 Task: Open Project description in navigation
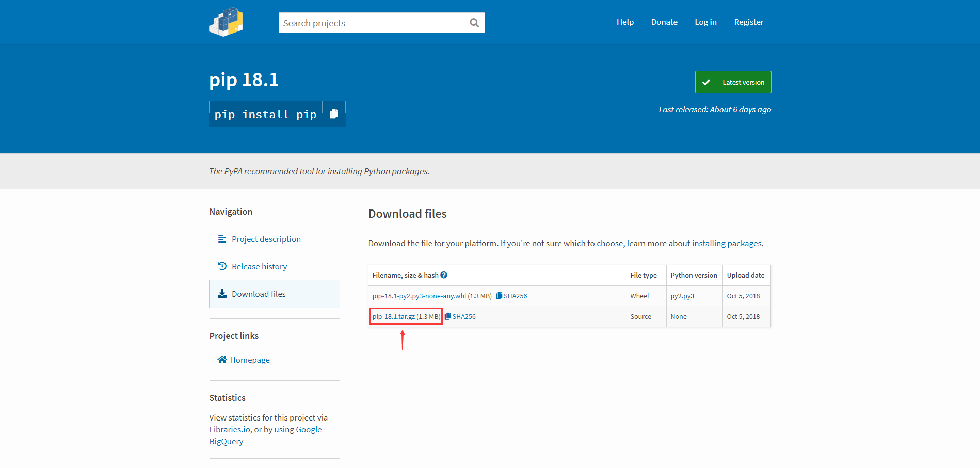266,239
